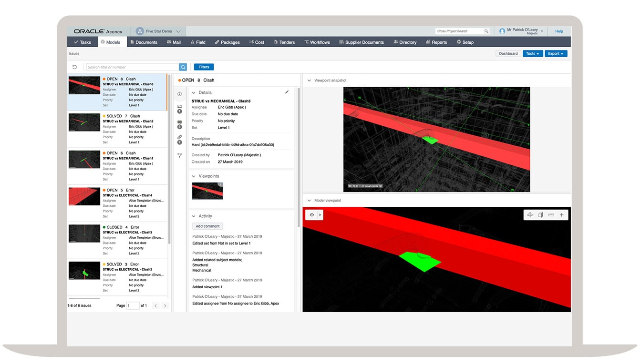The width and height of the screenshot is (641, 364).
Task: Open the Tasks tab
Action: click(x=83, y=42)
